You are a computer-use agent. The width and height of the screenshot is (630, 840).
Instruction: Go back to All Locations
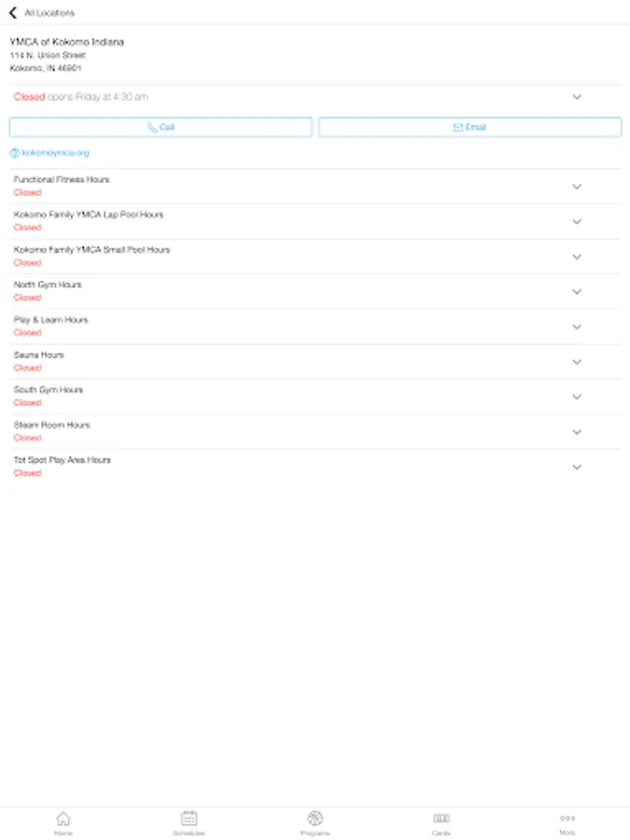(x=13, y=12)
